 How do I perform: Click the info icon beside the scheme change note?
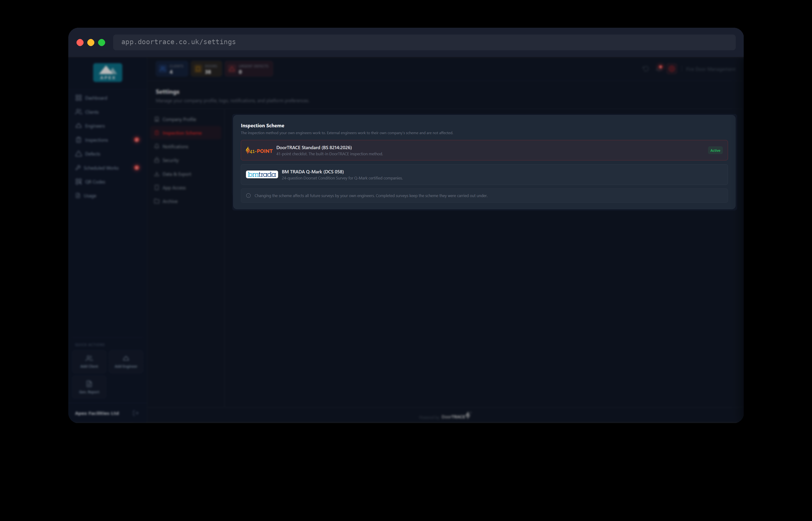[248, 195]
